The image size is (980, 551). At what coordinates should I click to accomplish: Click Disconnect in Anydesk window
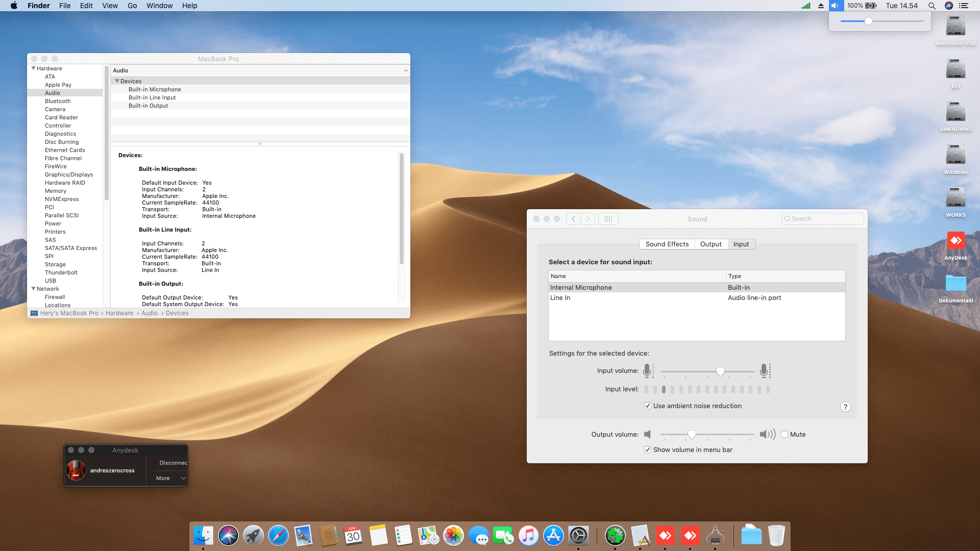pos(173,463)
